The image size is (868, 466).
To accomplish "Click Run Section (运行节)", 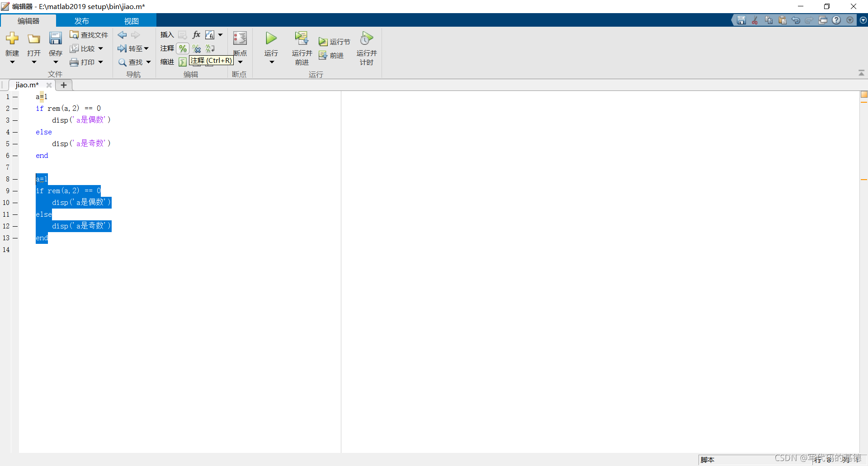I will click(x=334, y=42).
